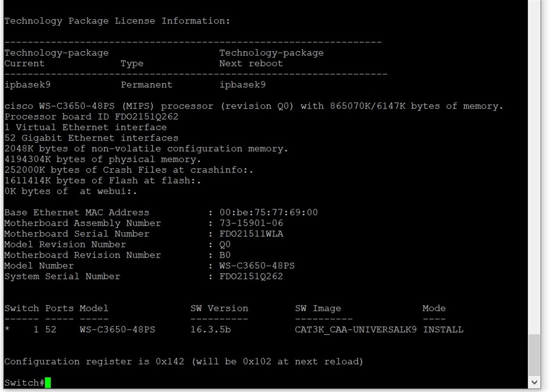Select the image name CAT3K_CAA-UNIVERSALK9
The height and width of the screenshot is (392, 560).
[356, 330]
